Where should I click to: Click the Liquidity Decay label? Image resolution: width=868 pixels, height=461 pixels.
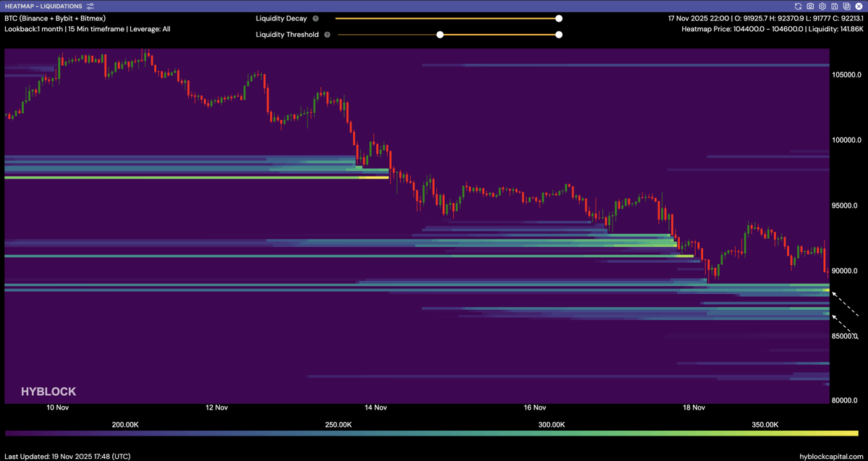click(281, 18)
